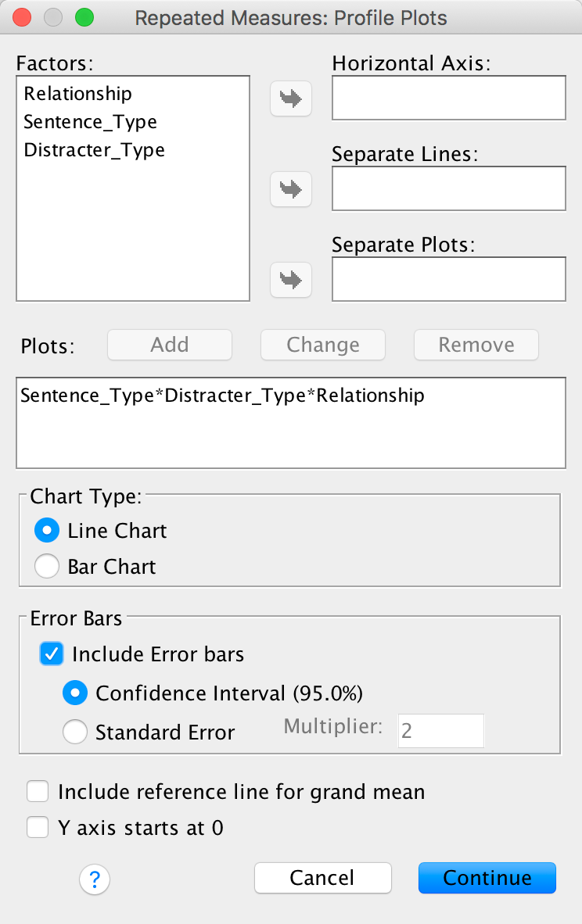Tick Y axis starts at 0

(x=38, y=828)
